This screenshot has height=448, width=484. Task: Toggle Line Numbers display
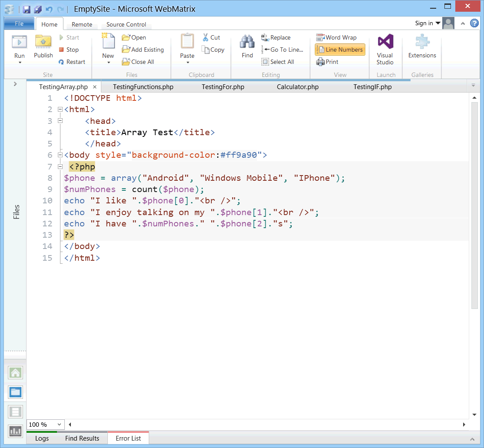[340, 50]
